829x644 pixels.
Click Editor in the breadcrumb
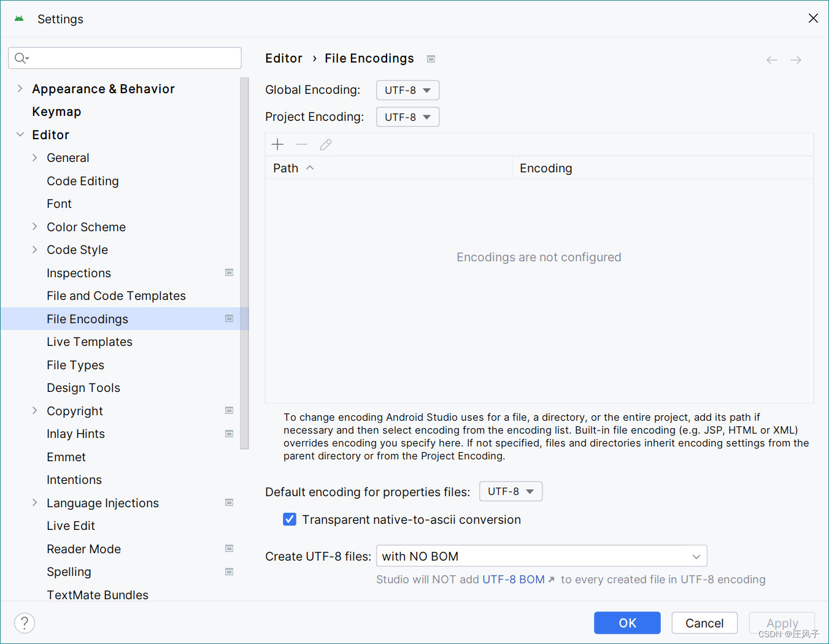[x=283, y=58]
